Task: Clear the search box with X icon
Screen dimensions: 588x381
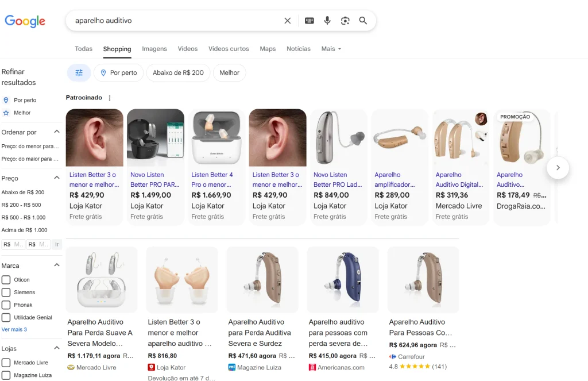Action: click(287, 21)
